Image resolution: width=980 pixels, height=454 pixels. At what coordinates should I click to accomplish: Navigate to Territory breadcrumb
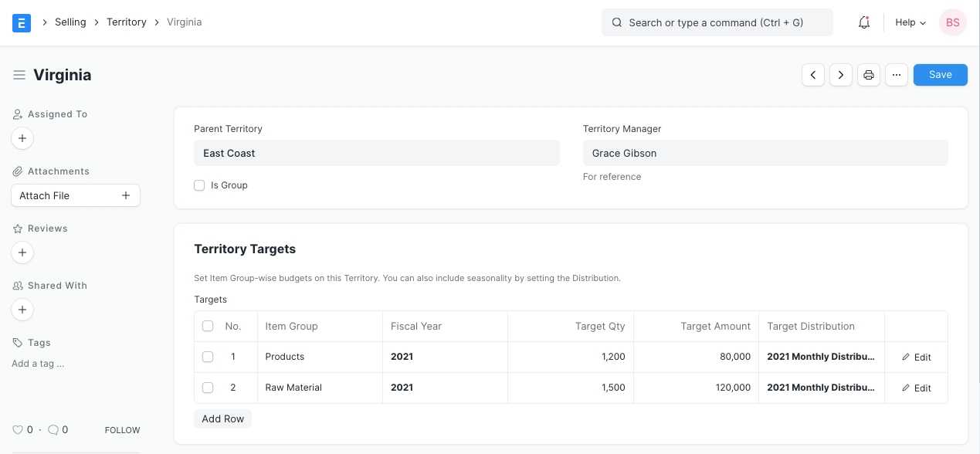click(127, 22)
